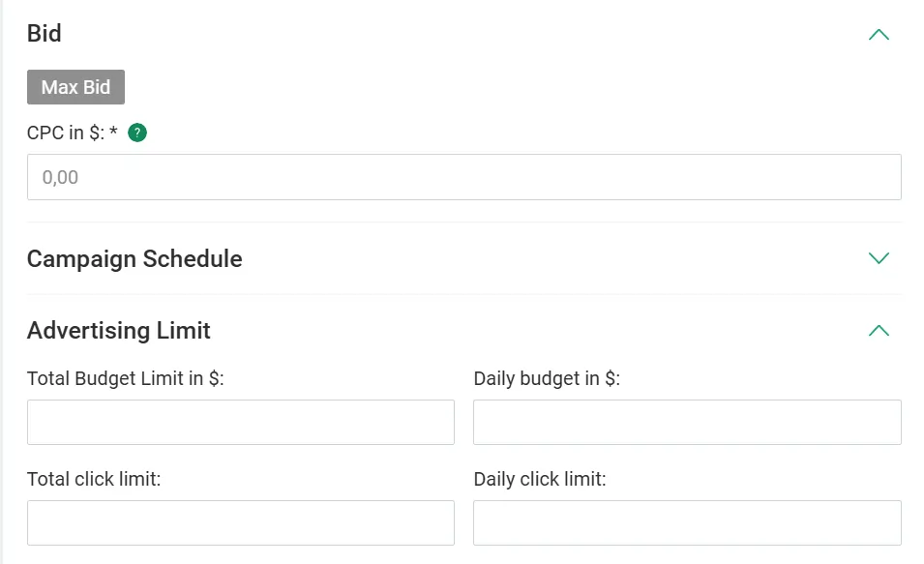Click the green CPC help question-mark icon
The image size is (924, 564).
click(x=137, y=134)
